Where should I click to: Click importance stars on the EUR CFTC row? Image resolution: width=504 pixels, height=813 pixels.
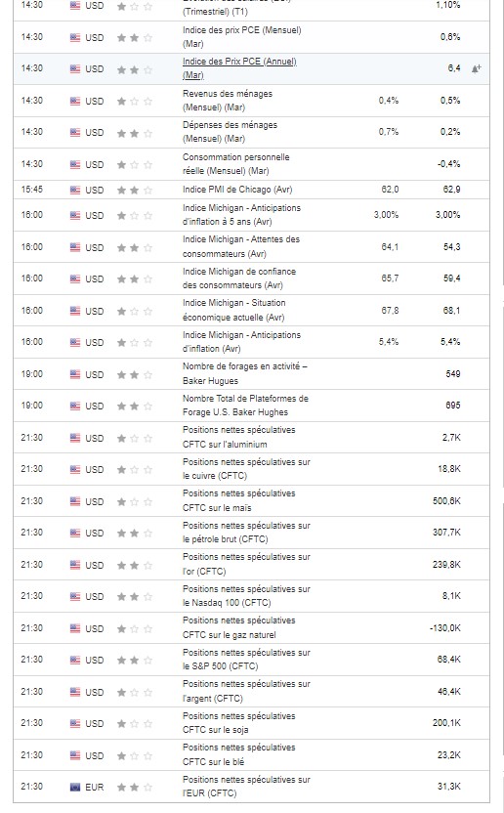[134, 787]
